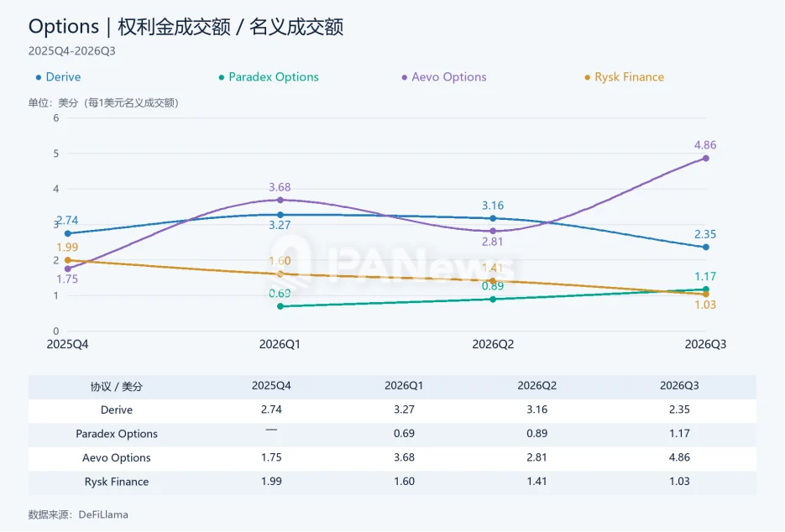Click the 'Paradex Options' row label in the table
The width and height of the screenshot is (785, 532).
tap(117, 434)
